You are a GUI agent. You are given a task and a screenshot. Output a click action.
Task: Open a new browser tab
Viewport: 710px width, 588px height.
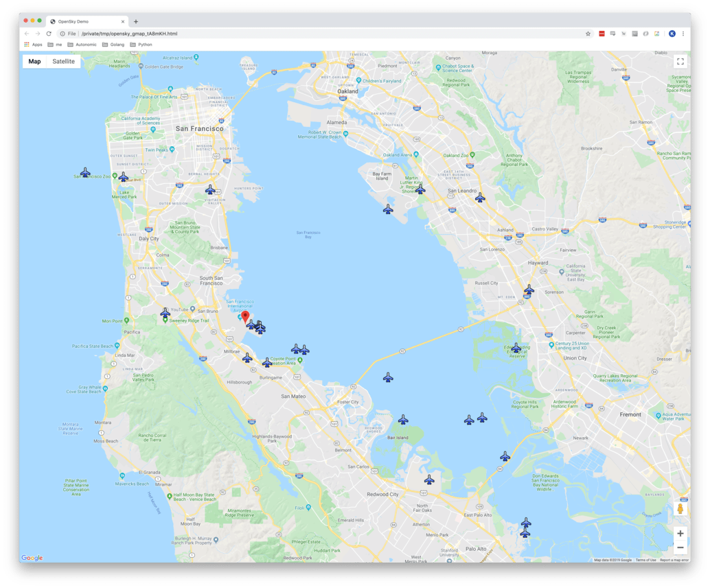136,21
